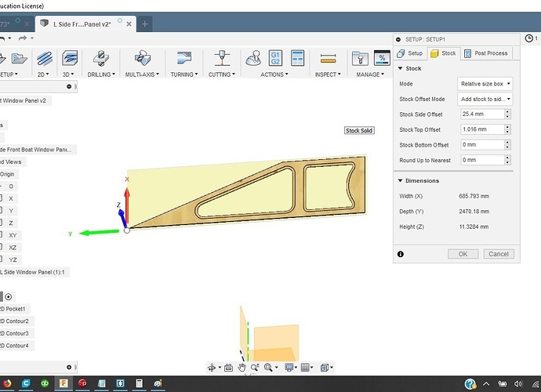The width and height of the screenshot is (541, 392).
Task: Click the orbit navigation icon
Action: [x=212, y=368]
